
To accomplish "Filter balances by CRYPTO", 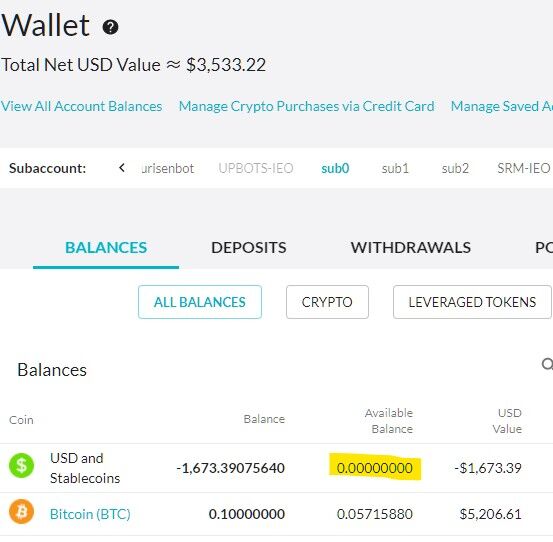I will pos(327,302).
